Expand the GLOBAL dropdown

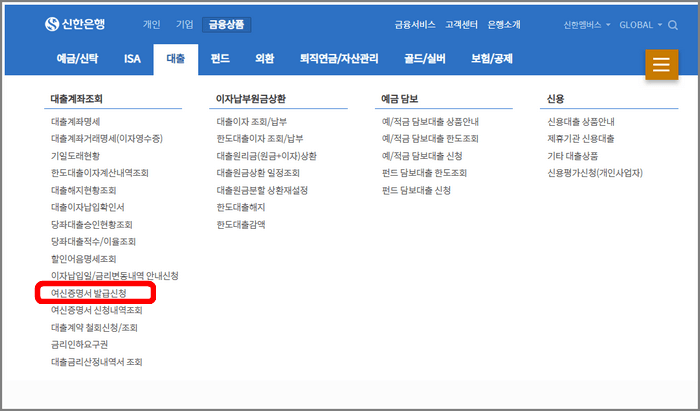click(x=641, y=25)
